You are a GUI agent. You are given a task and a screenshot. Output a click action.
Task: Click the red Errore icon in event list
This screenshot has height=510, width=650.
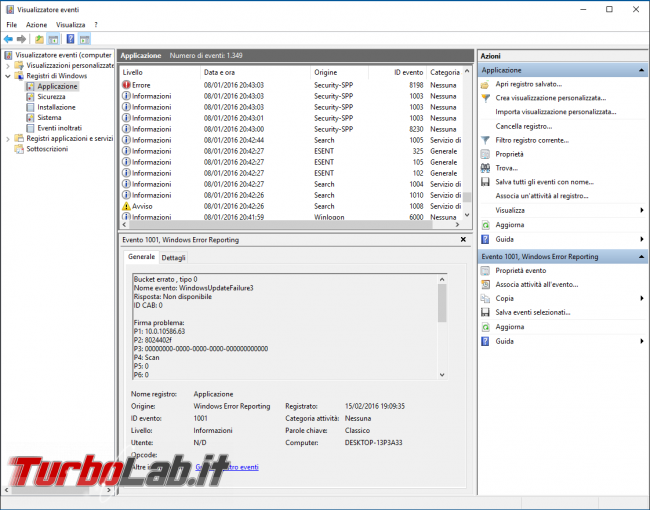126,85
